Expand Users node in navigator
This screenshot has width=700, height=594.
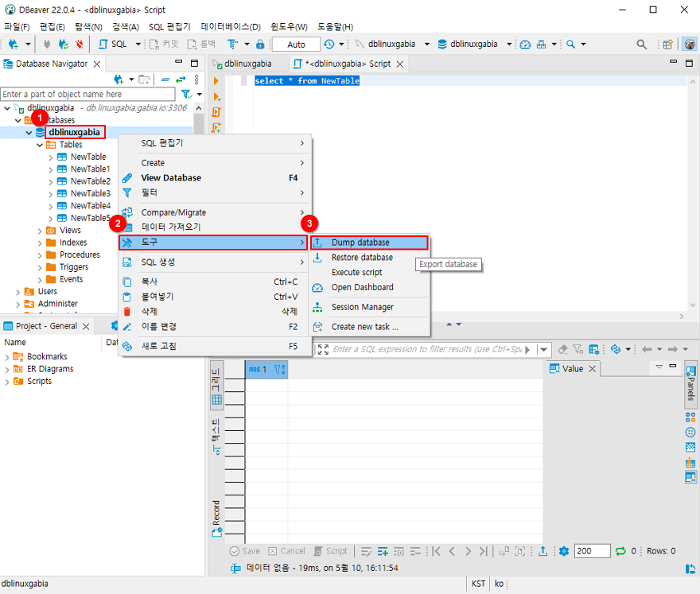pos(17,292)
